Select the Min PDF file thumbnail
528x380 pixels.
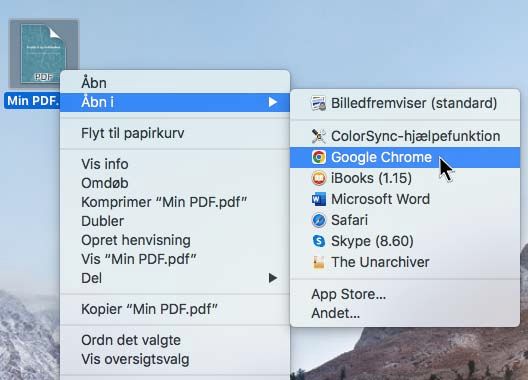point(44,54)
